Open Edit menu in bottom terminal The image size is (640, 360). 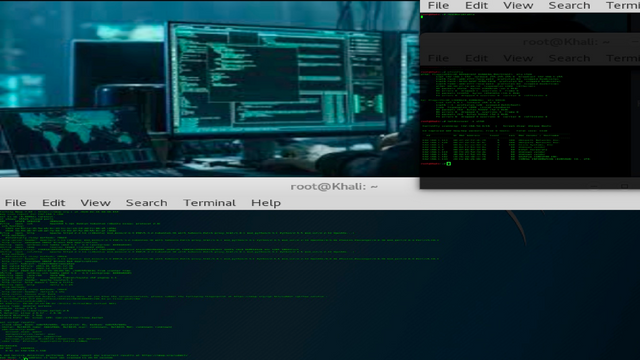53,203
